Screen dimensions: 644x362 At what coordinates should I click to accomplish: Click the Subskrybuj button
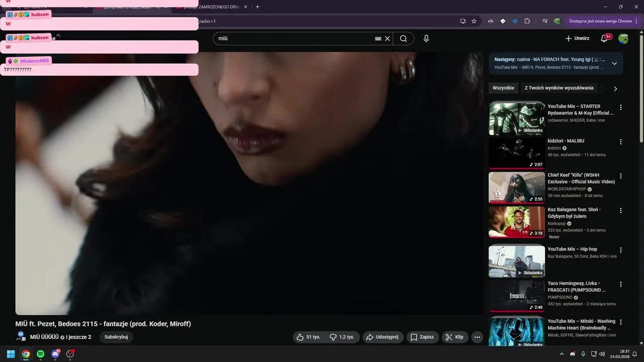tap(116, 337)
